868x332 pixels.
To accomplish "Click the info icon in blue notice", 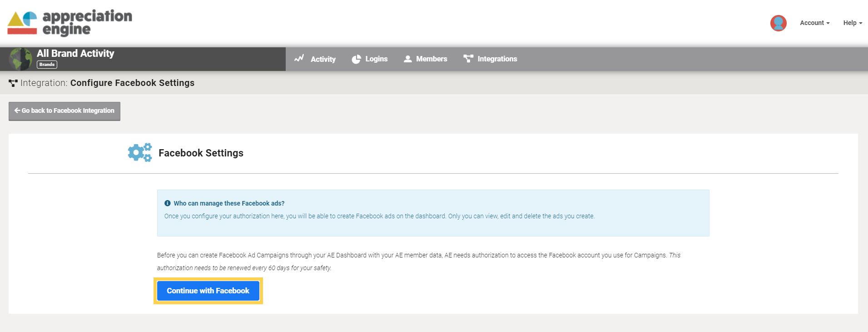I will [x=168, y=203].
